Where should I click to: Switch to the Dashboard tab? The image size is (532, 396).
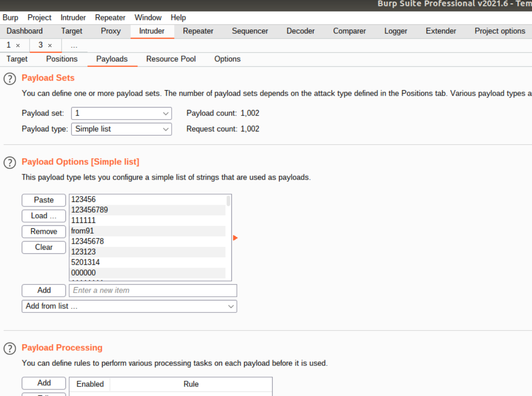pyautogui.click(x=25, y=31)
